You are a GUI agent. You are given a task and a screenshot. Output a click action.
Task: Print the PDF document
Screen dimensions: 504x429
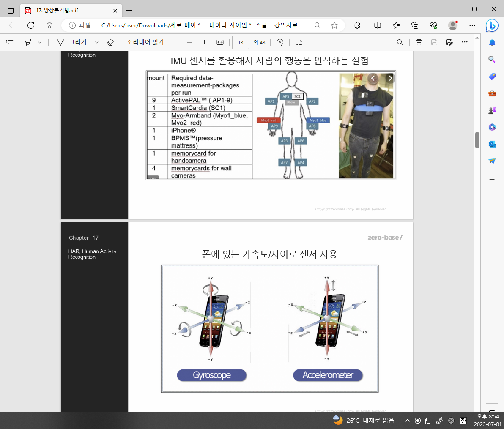pos(419,42)
